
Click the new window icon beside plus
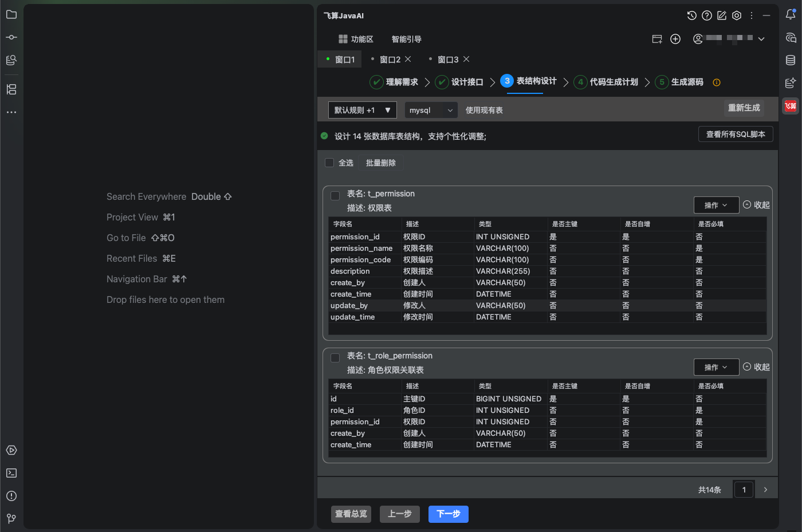point(657,39)
